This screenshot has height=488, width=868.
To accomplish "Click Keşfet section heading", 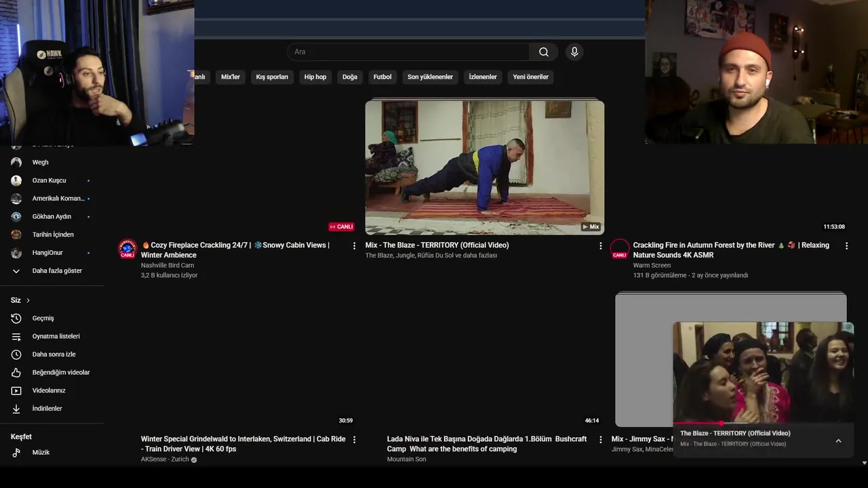I will [21, 437].
